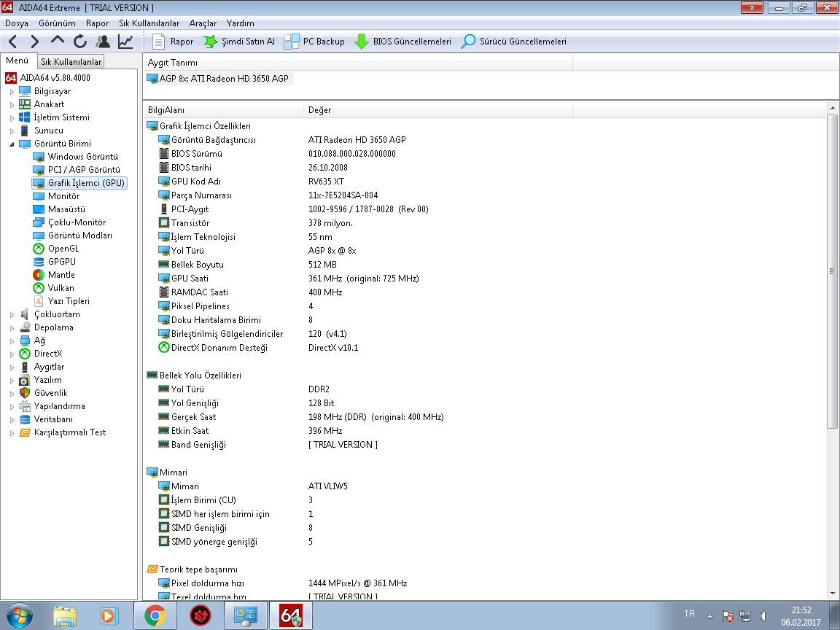The height and width of the screenshot is (630, 840).
Task: Click the BilgiAlanı column header
Action: [223, 110]
